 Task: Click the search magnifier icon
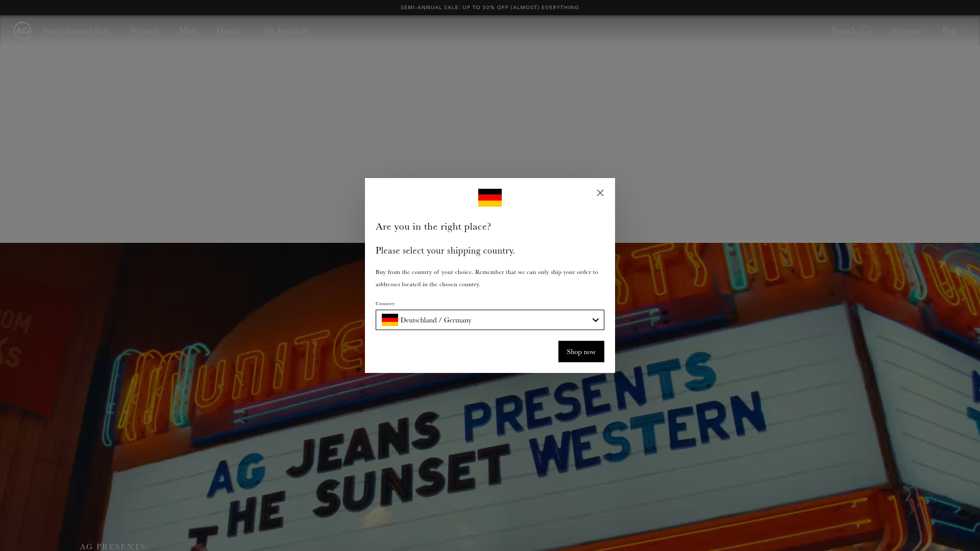[866, 31]
